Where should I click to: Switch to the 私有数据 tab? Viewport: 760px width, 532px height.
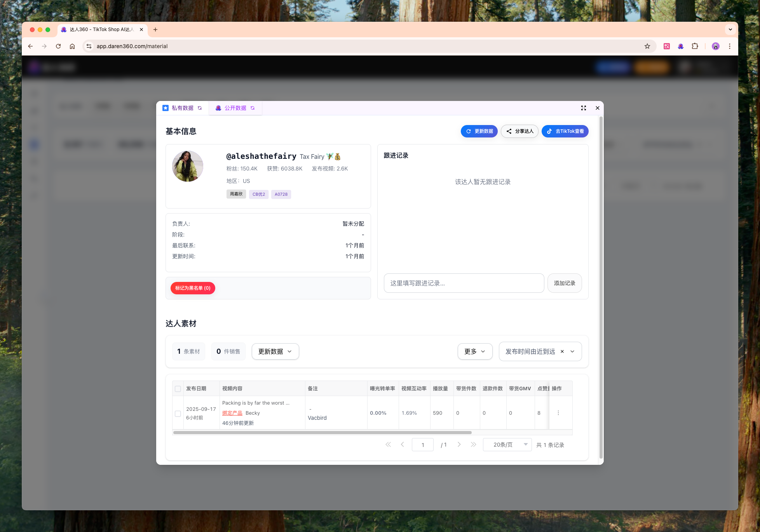(x=182, y=108)
